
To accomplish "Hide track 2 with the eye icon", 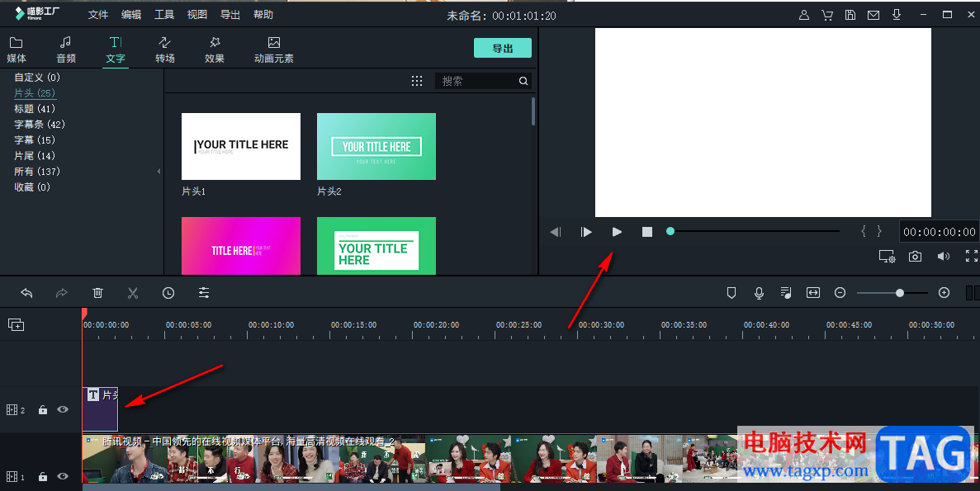I will pos(63,409).
